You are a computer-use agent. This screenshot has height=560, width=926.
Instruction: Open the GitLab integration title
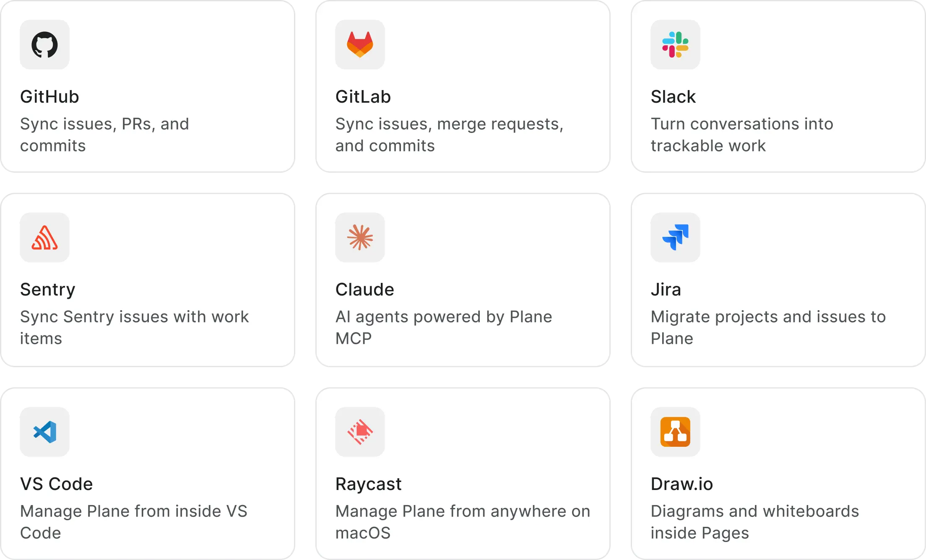(x=363, y=97)
